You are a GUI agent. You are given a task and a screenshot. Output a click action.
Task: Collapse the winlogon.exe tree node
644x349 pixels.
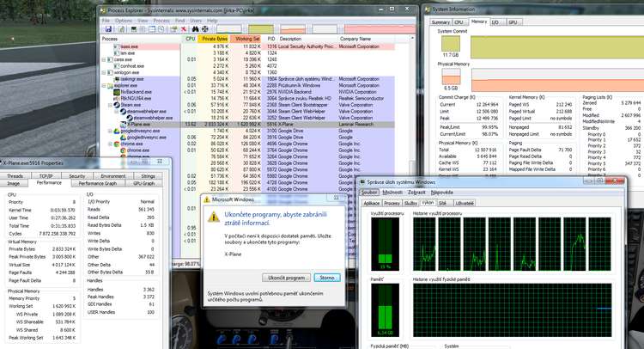click(104, 72)
